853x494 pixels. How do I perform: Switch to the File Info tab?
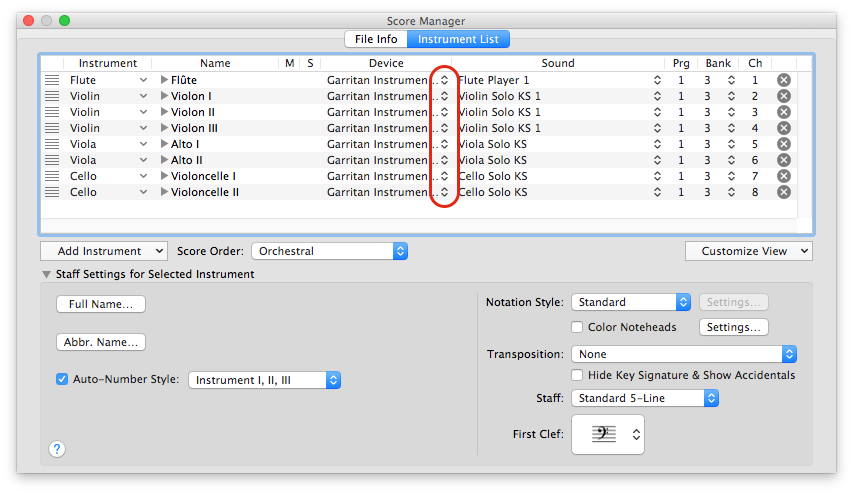click(x=376, y=39)
